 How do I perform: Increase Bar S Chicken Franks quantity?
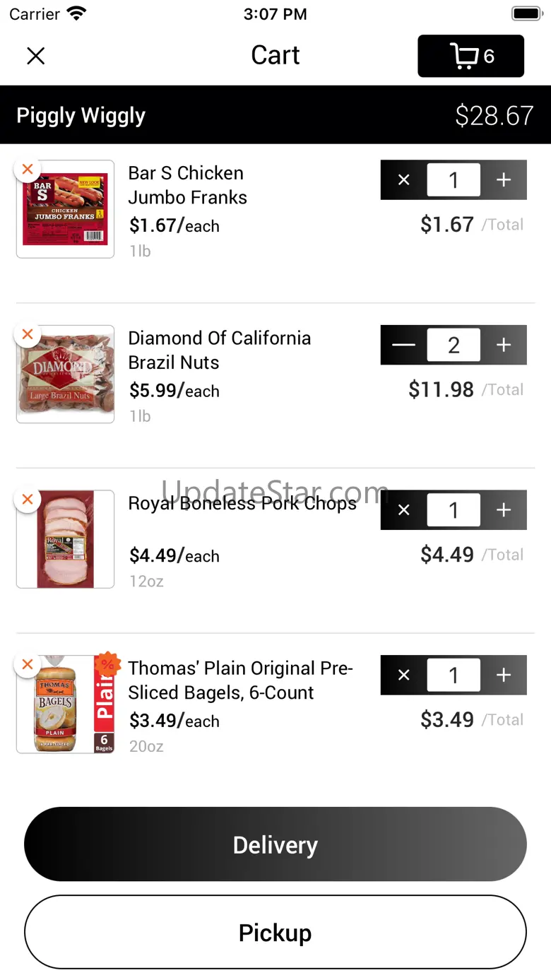[x=504, y=180]
